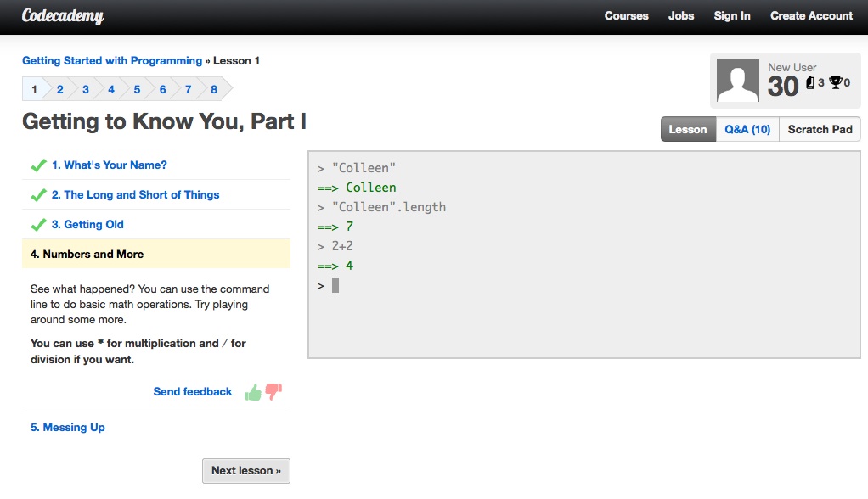Open the user avatar profile picture

point(737,81)
